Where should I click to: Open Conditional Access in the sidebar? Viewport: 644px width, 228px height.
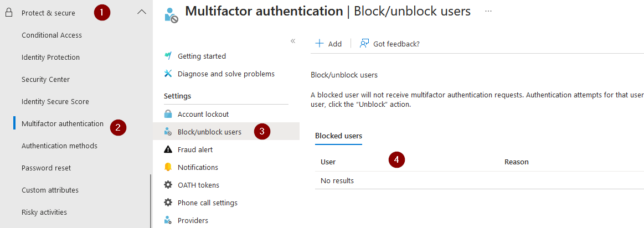[51, 35]
